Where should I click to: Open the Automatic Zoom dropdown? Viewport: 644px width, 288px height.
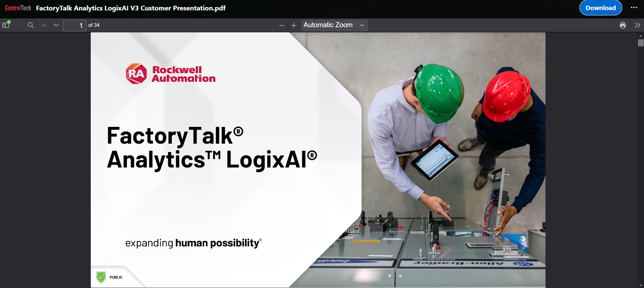point(334,25)
